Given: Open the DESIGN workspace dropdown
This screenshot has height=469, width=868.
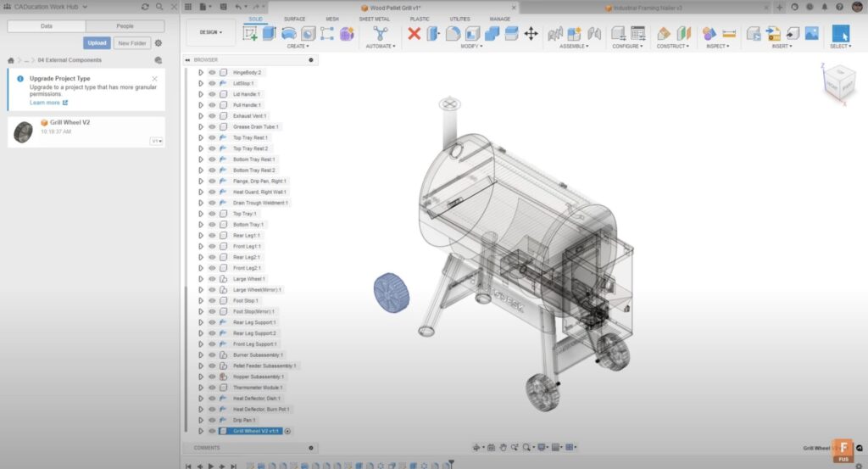Looking at the screenshot, I should click(211, 33).
